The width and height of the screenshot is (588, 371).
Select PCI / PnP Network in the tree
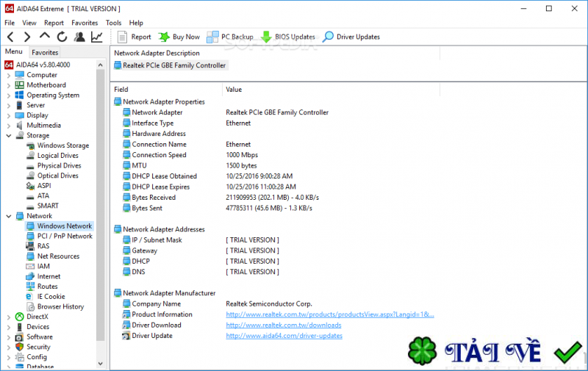(60, 236)
